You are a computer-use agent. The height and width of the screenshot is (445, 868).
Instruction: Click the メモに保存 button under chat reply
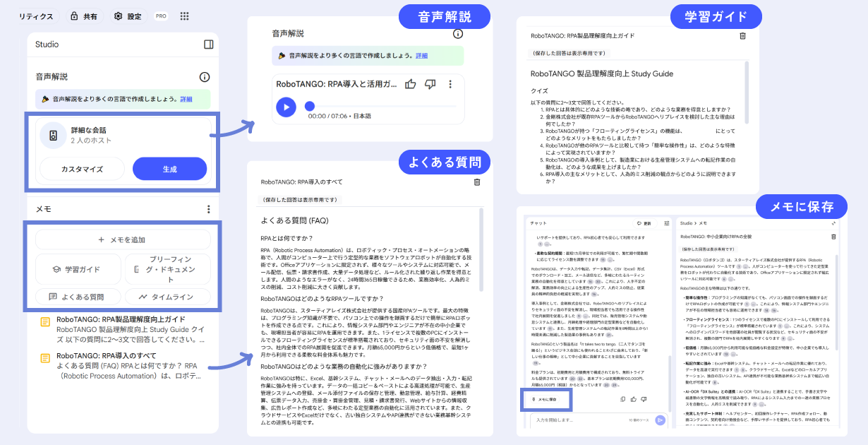click(x=544, y=399)
